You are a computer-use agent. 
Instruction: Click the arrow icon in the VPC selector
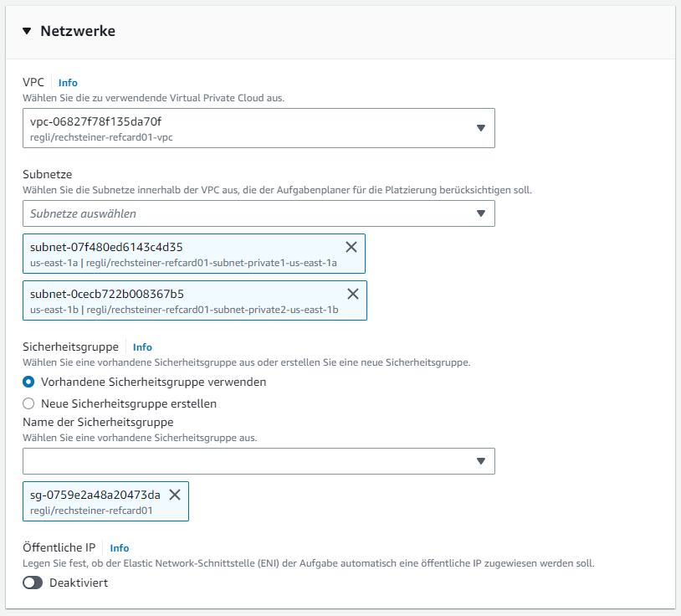(x=481, y=128)
